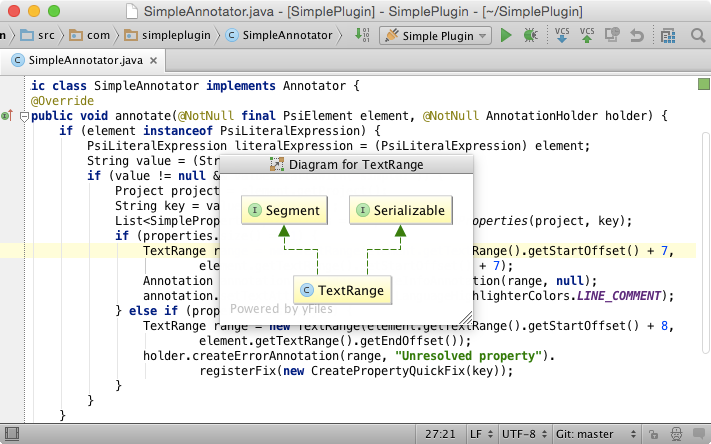
Task: Open the VCS show history icon
Action: (x=612, y=35)
